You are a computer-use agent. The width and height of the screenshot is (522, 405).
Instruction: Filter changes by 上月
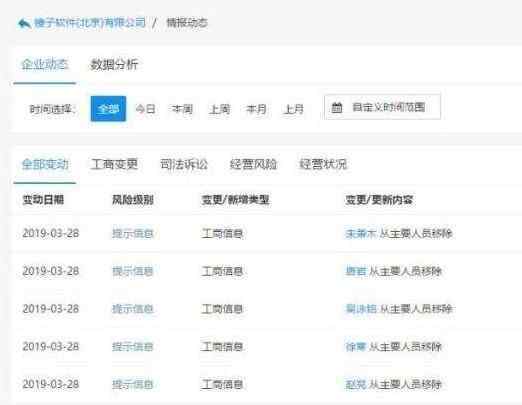click(x=293, y=109)
